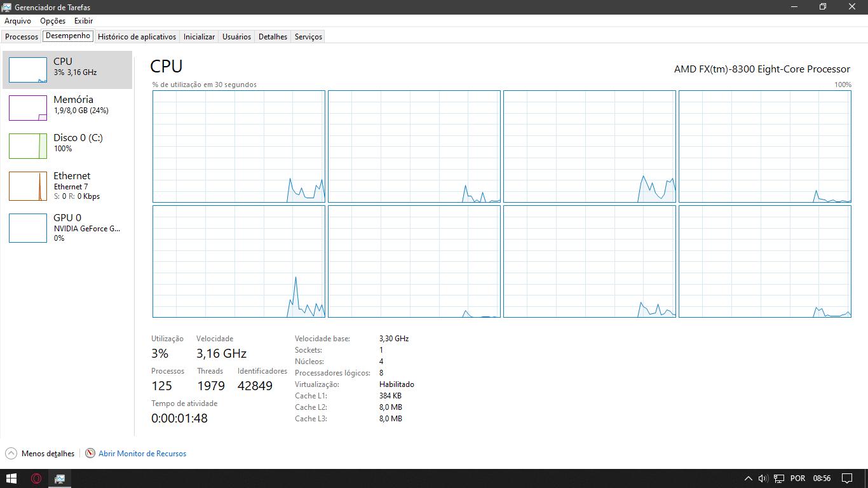
Task: Click the Virtualização value Habilitado
Action: coord(397,384)
